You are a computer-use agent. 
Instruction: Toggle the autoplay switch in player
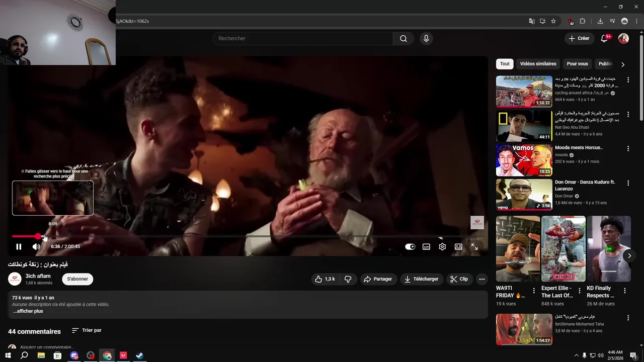pos(410,247)
